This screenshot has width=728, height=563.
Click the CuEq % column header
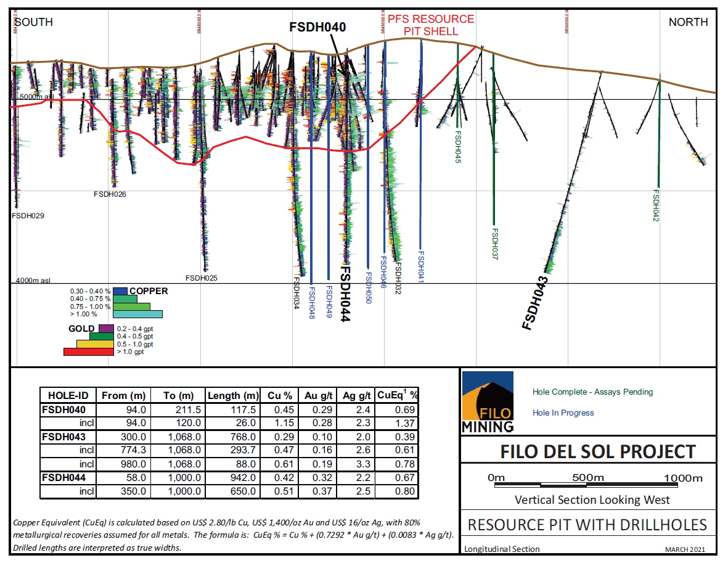point(397,395)
